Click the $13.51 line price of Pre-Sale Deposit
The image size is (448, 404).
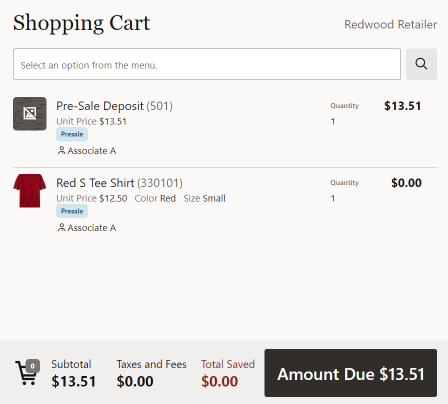pos(403,106)
